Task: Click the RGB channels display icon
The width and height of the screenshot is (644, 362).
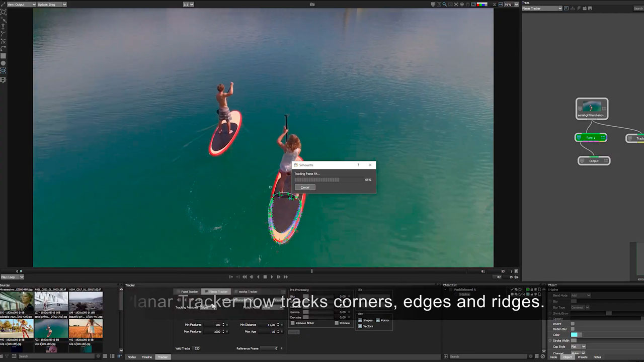Action: 481,5
